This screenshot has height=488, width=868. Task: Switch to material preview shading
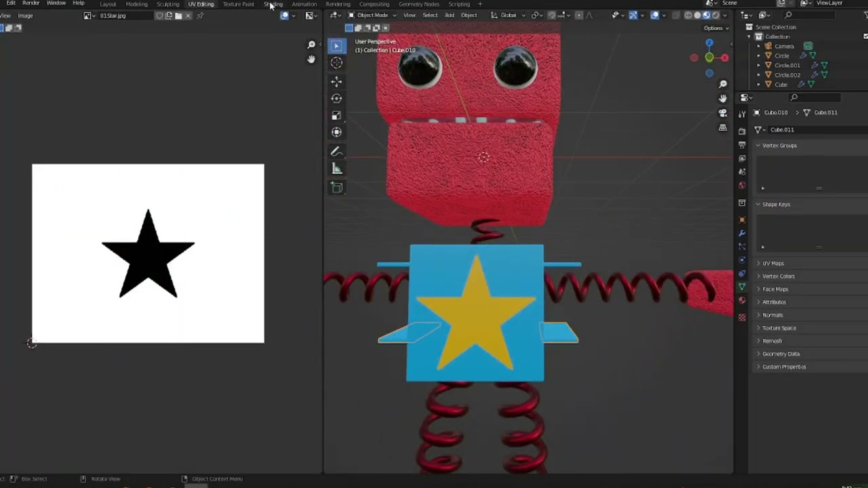point(706,15)
